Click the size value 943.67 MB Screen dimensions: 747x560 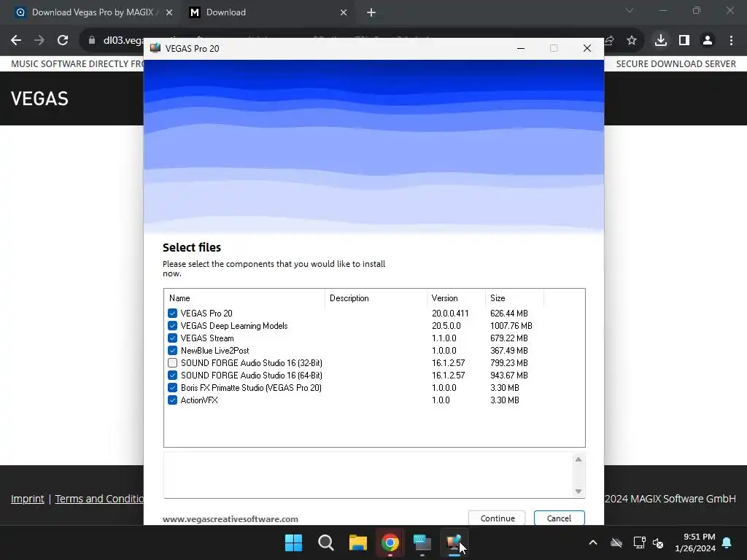[x=508, y=376]
